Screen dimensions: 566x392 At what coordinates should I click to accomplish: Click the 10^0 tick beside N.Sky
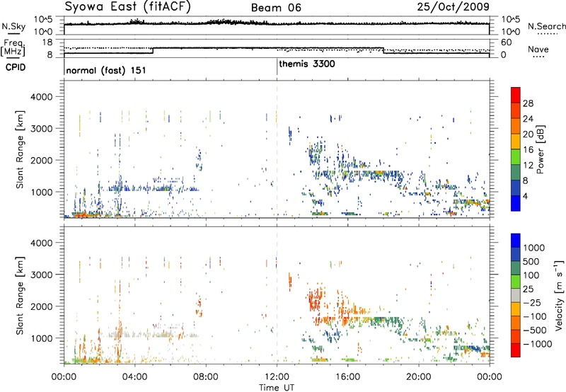coord(43,32)
